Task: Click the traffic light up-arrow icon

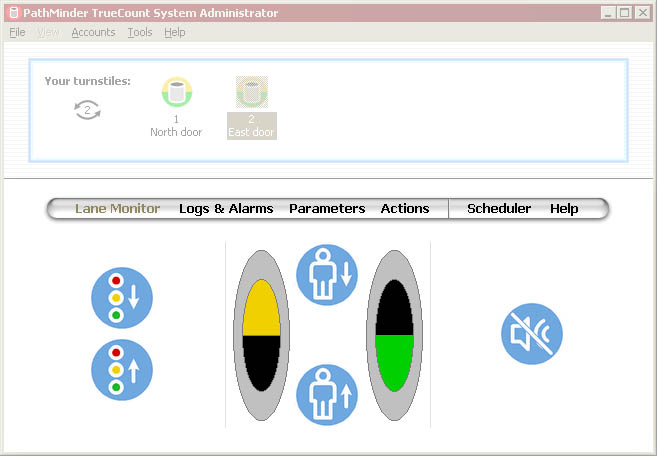Action: pyautogui.click(x=122, y=371)
